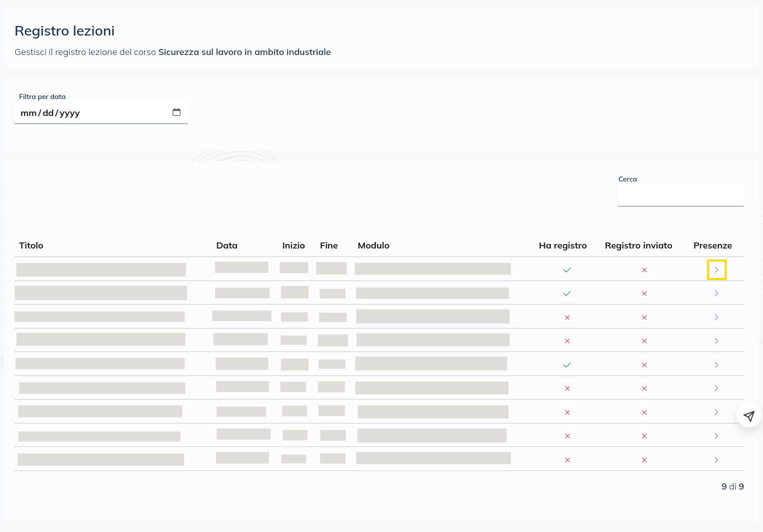The image size is (763, 532).
Task: Click red Ha registro X in third row
Action: click(x=567, y=317)
